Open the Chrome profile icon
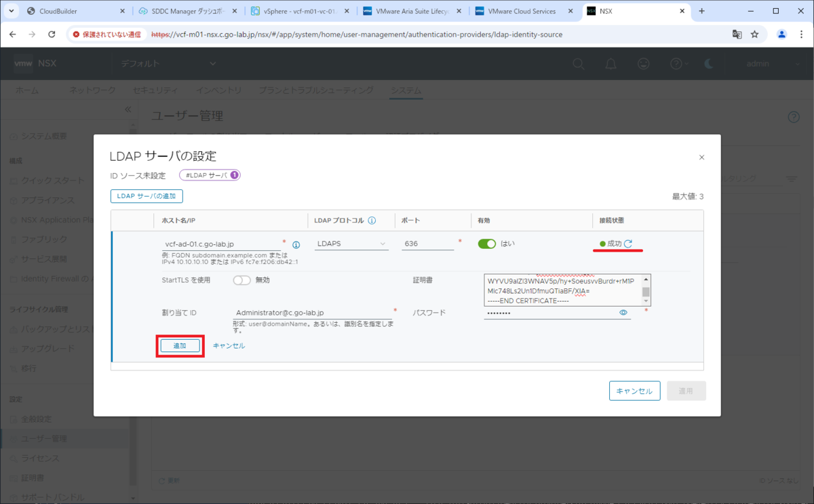This screenshot has height=504, width=814. tap(781, 34)
